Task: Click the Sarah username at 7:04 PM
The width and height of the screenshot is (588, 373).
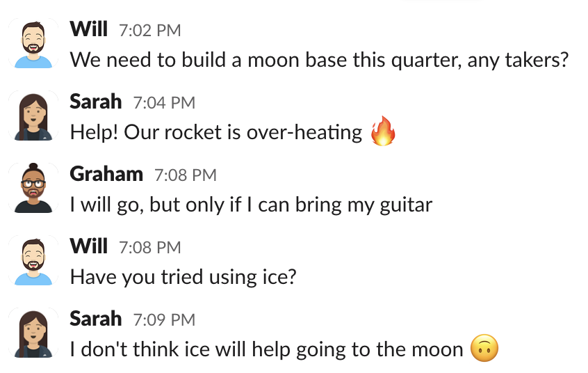Action: 96,102
